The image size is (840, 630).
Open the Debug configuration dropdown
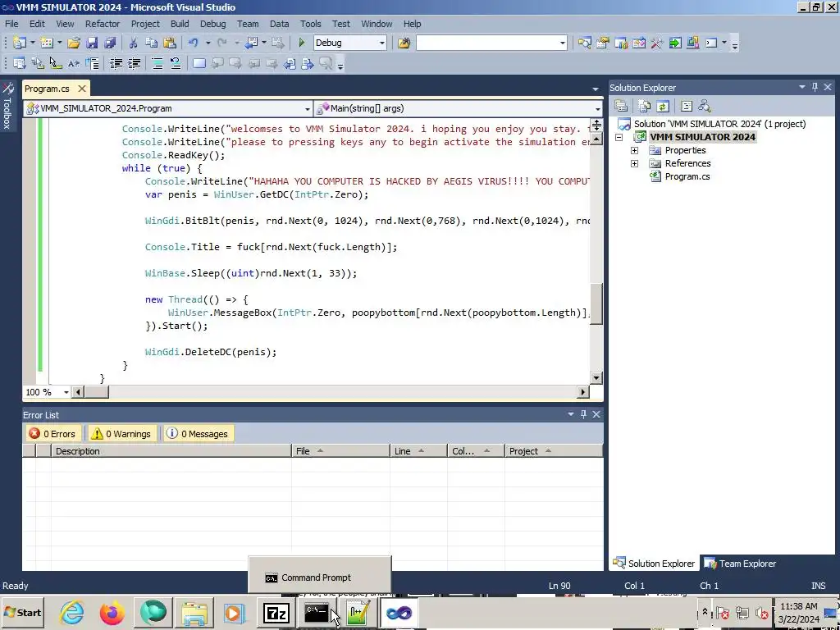coord(382,43)
